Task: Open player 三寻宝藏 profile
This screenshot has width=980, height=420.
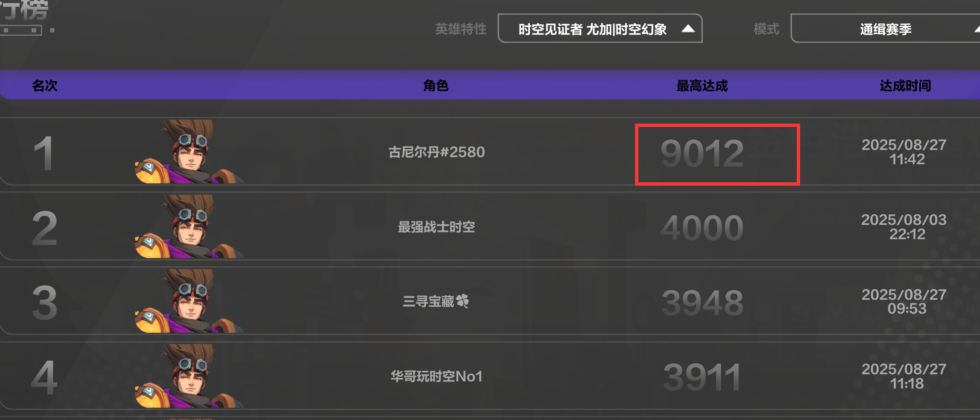Action: coord(428,301)
